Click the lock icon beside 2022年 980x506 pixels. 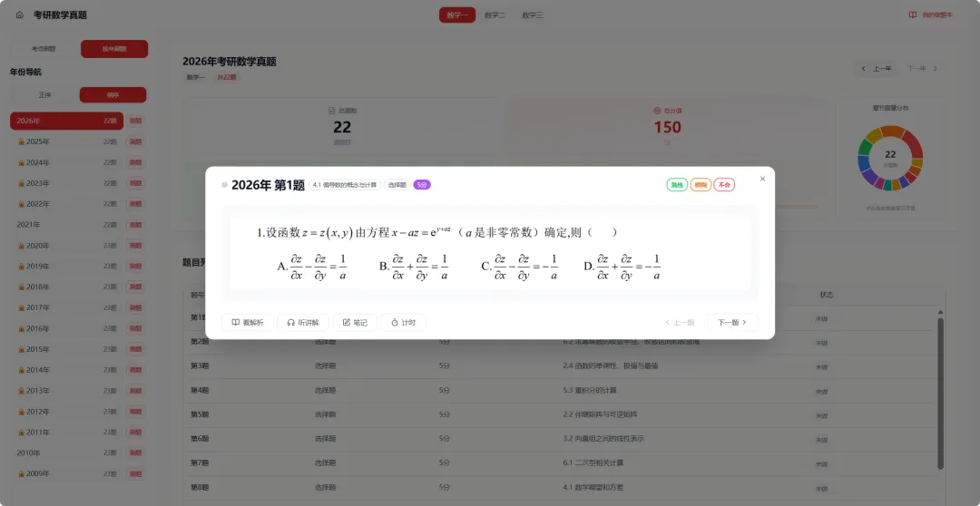point(21,204)
